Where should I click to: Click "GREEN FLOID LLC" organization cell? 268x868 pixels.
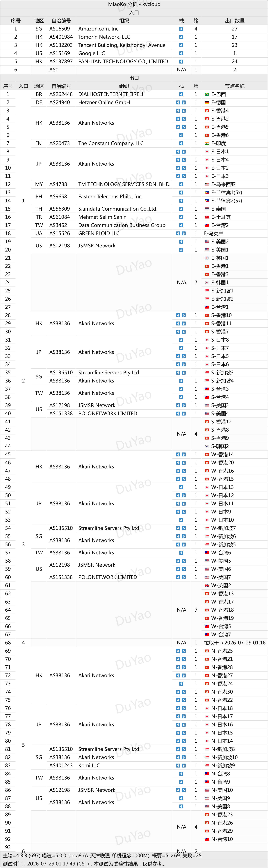[x=99, y=233]
